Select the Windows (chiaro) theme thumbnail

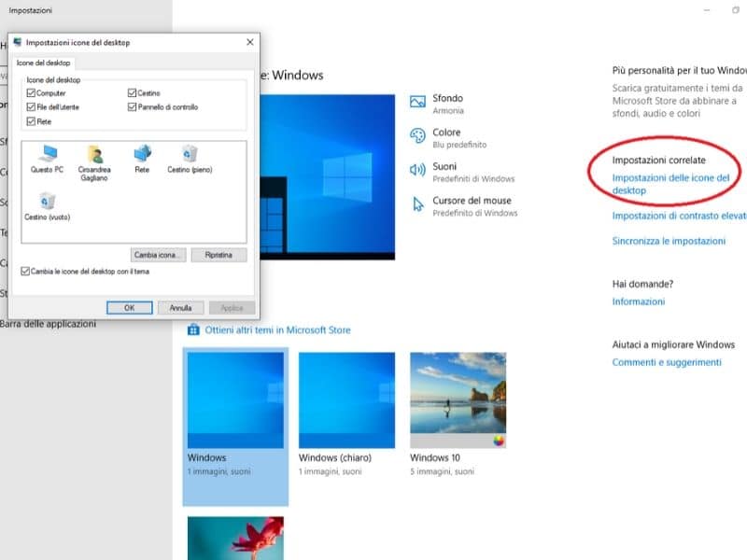pos(346,400)
